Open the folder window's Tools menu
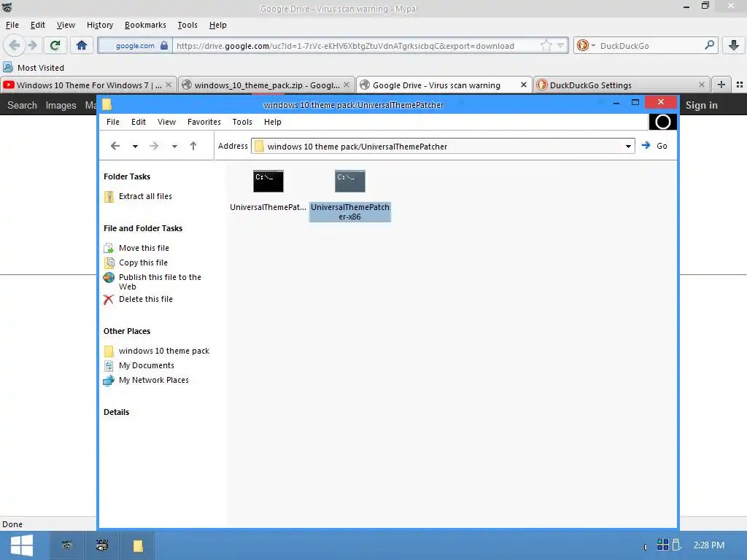The width and height of the screenshot is (747, 560). [242, 122]
